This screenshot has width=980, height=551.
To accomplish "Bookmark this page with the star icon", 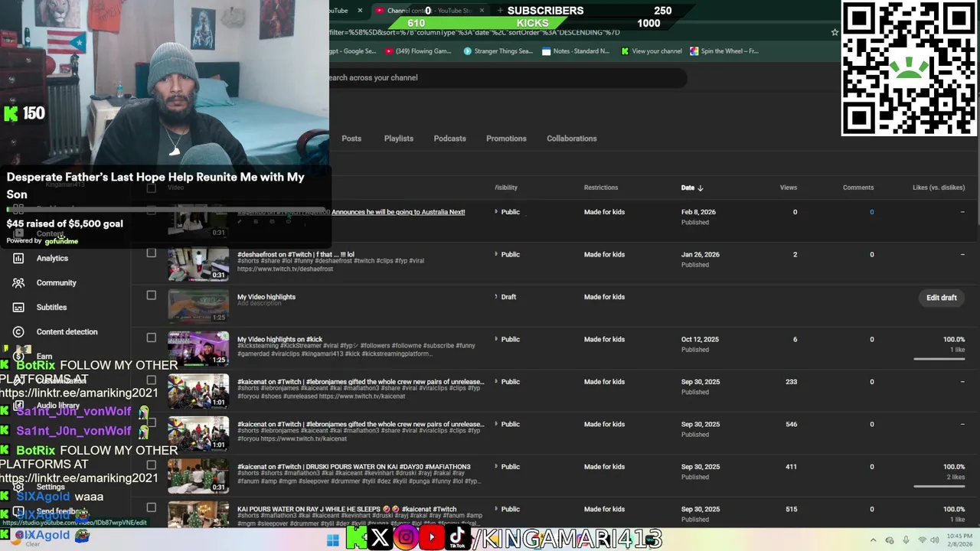I will pyautogui.click(x=835, y=32).
